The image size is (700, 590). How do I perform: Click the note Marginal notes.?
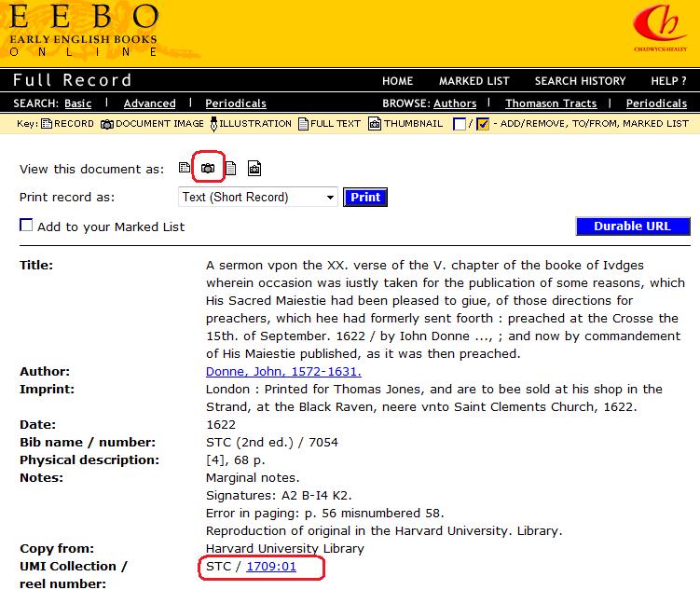tap(253, 478)
